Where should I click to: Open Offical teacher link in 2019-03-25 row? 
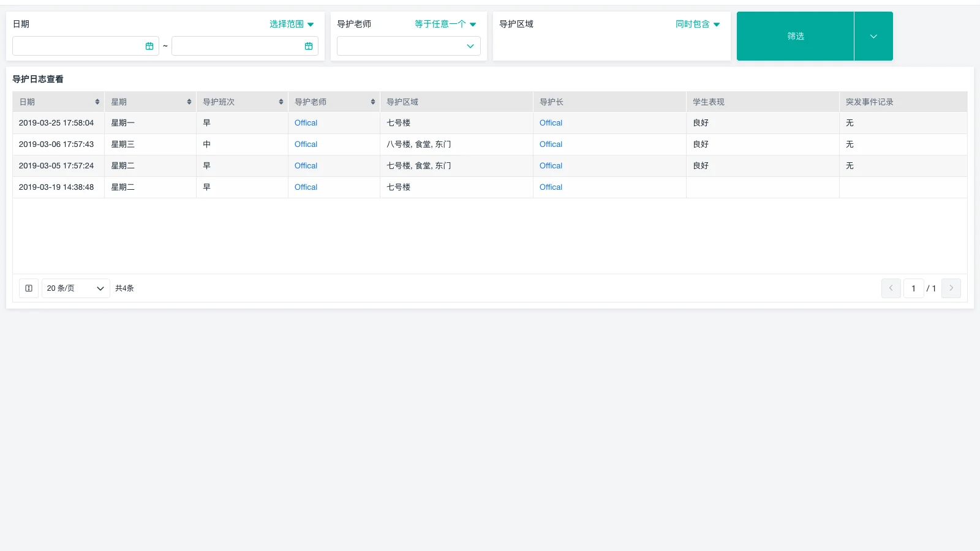pos(306,123)
